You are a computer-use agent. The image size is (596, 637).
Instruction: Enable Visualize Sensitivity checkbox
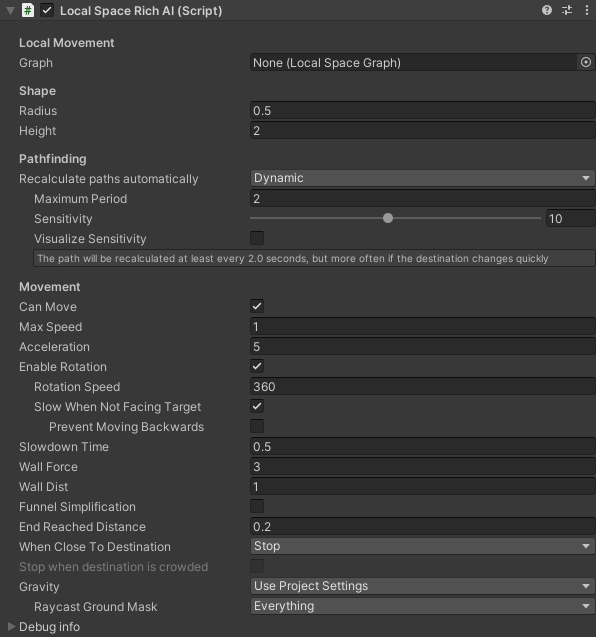tap(257, 238)
